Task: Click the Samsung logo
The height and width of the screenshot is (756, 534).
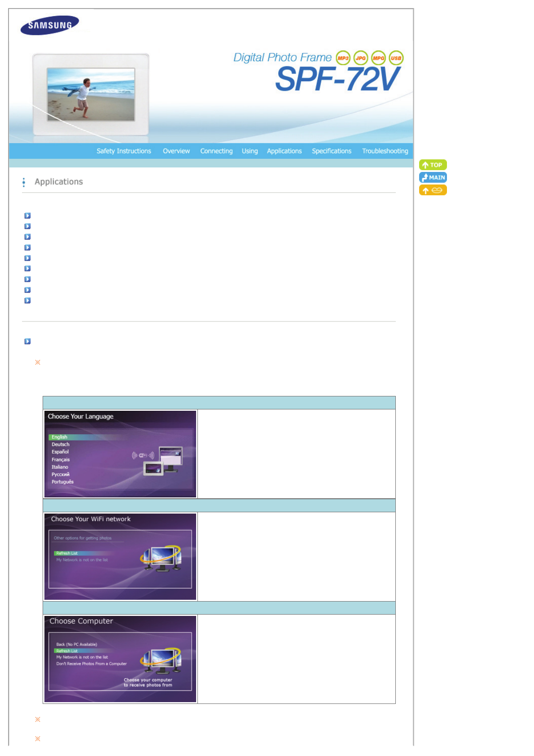Action: [50, 25]
